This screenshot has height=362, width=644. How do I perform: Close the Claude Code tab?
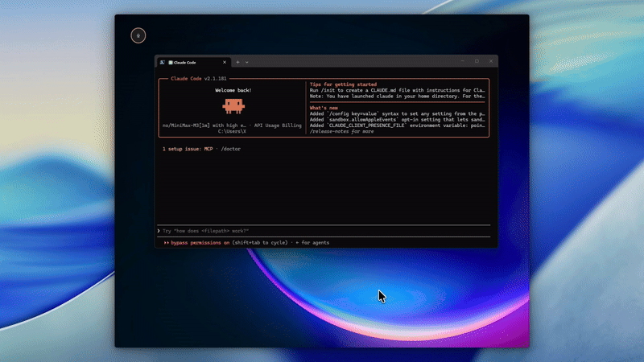coord(225,63)
